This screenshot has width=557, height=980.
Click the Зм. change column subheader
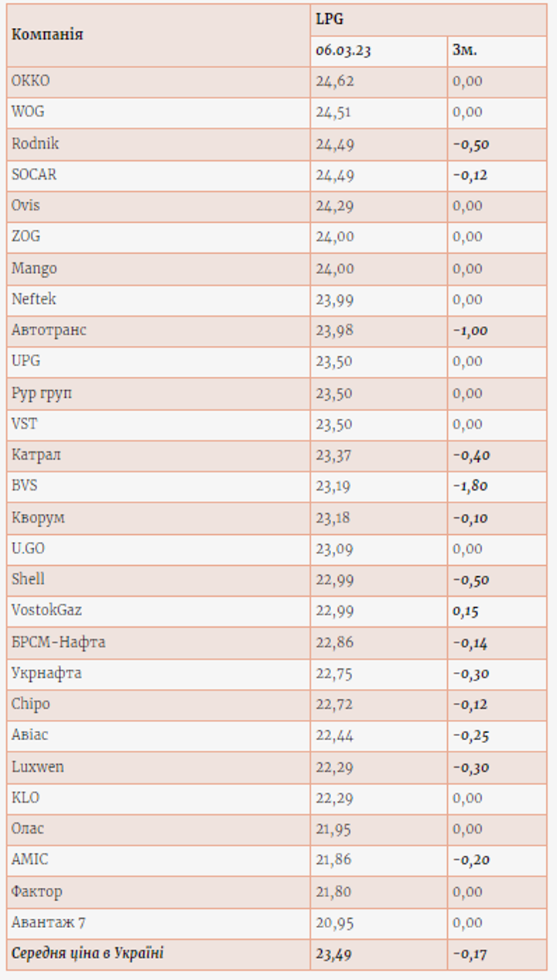464,51
